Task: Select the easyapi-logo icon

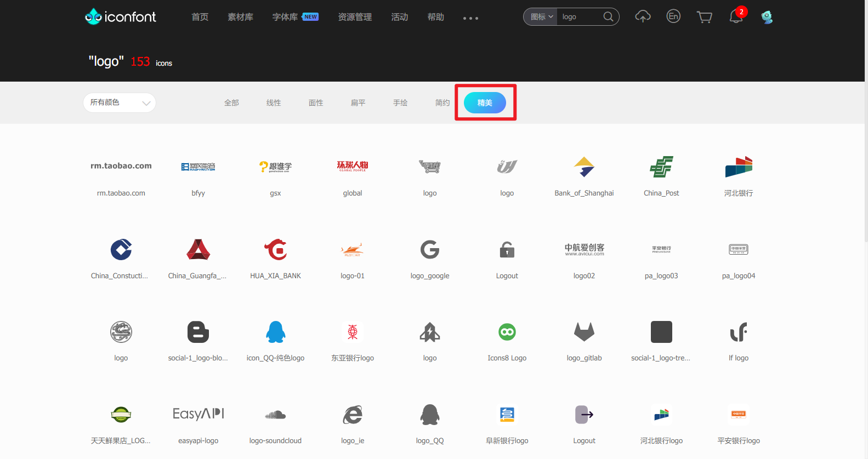Action: point(198,414)
